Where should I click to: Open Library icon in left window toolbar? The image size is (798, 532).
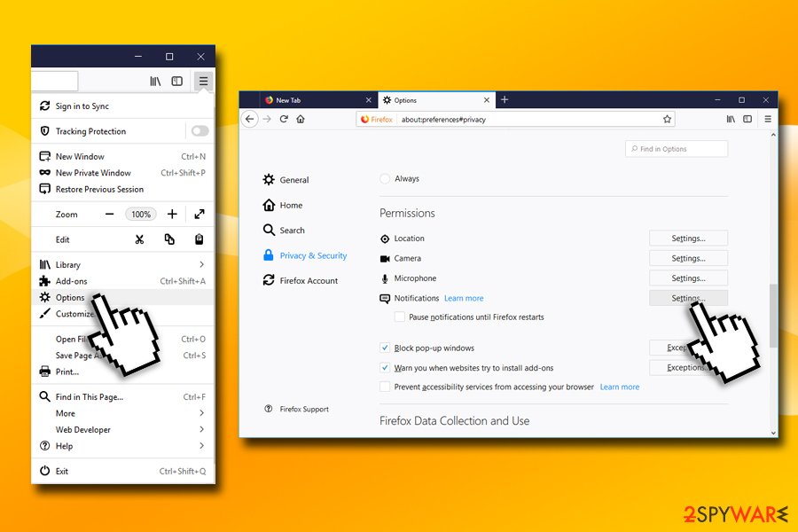click(x=155, y=81)
